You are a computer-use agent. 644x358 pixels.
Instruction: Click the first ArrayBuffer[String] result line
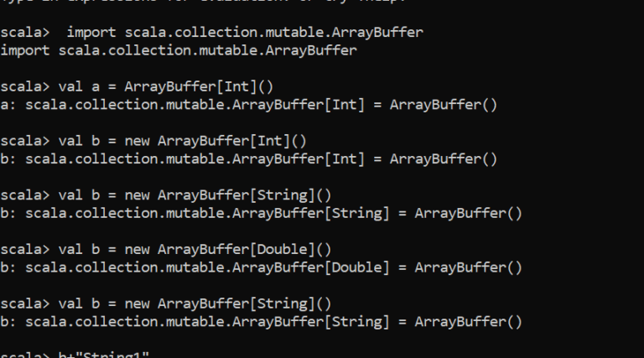pos(262,214)
